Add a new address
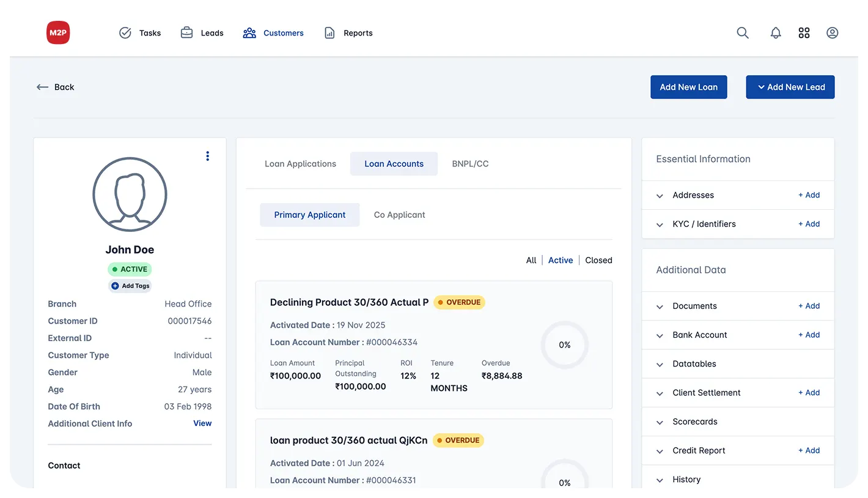Image resolution: width=868 pixels, height=498 pixels. [x=809, y=195]
